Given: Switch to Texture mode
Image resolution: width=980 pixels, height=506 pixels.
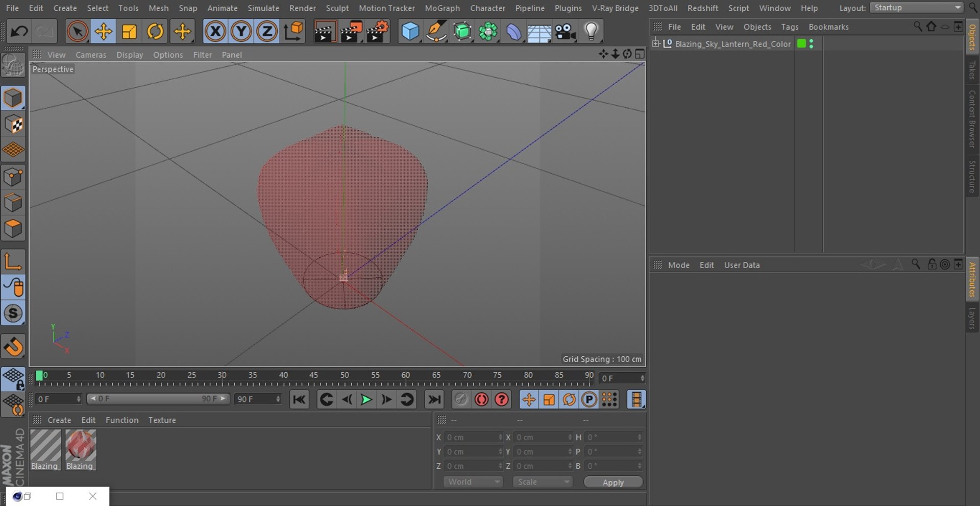Looking at the screenshot, I should click(x=13, y=124).
